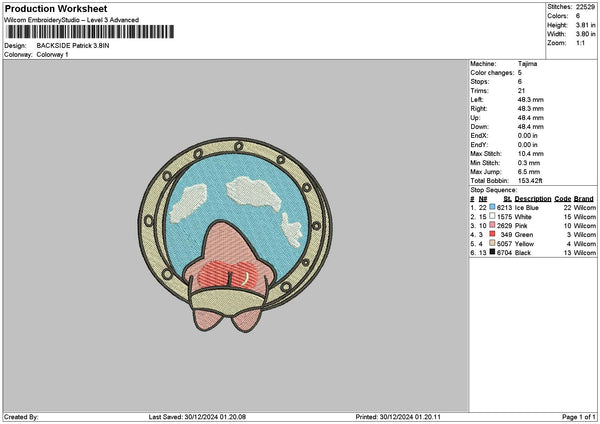The height and width of the screenshot is (424, 600).
Task: Click the Left value 48.3 mm
Action: (x=530, y=100)
